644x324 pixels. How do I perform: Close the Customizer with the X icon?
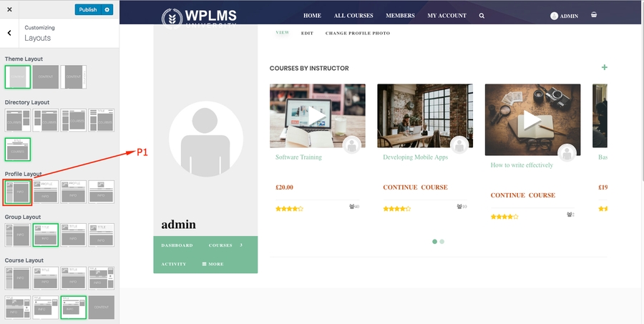9,9
